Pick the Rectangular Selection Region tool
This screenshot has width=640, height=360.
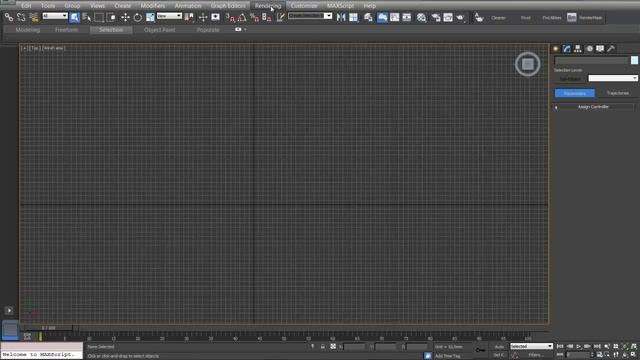(99, 17)
